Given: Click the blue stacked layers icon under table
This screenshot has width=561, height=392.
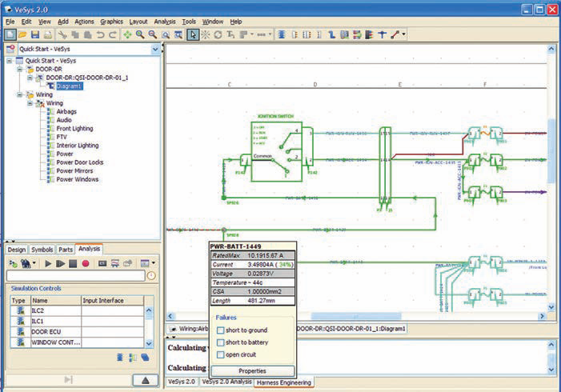Looking at the screenshot, I should point(145,358).
